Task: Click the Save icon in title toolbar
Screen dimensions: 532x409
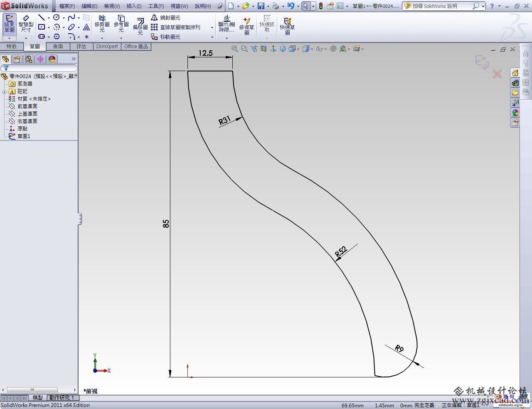Action: coord(261,6)
